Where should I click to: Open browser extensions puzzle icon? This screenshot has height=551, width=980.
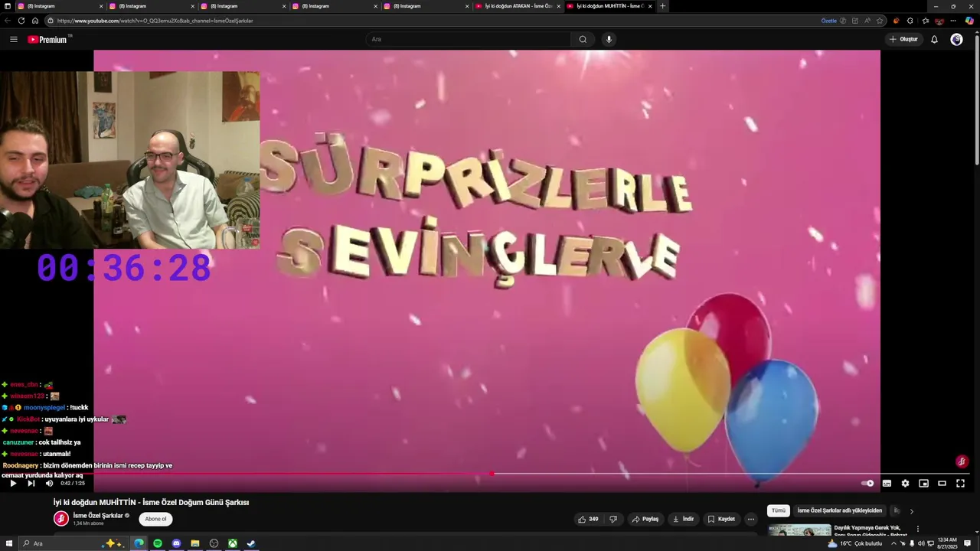click(x=910, y=21)
